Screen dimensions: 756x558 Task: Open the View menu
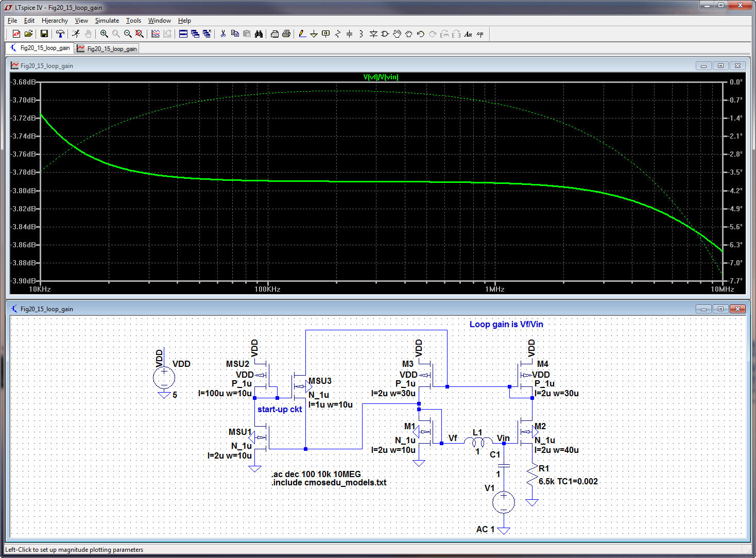point(81,21)
